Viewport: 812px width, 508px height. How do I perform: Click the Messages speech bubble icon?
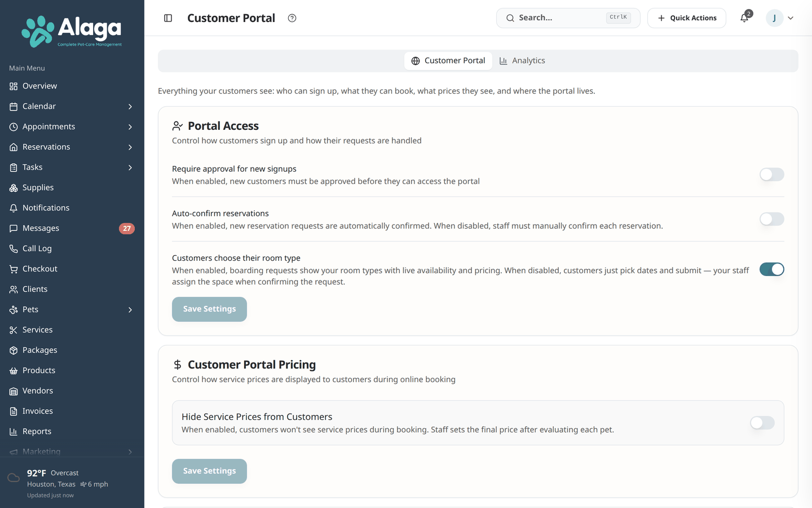pyautogui.click(x=14, y=229)
